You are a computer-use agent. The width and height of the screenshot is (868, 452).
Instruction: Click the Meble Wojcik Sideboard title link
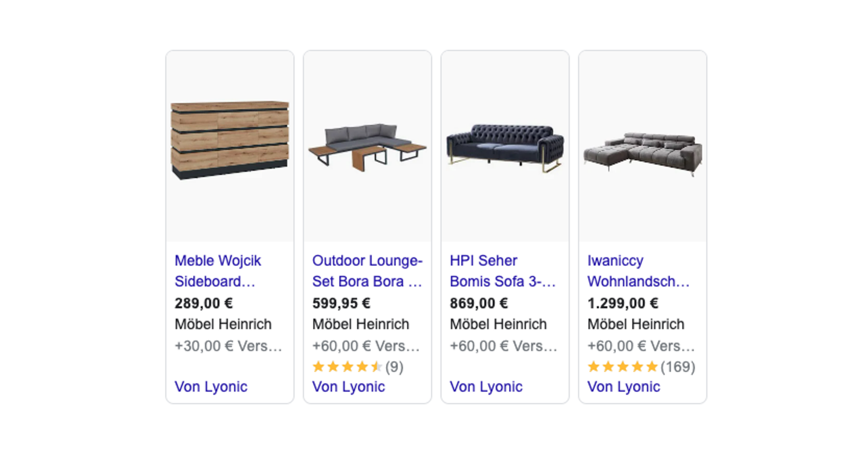(218, 271)
